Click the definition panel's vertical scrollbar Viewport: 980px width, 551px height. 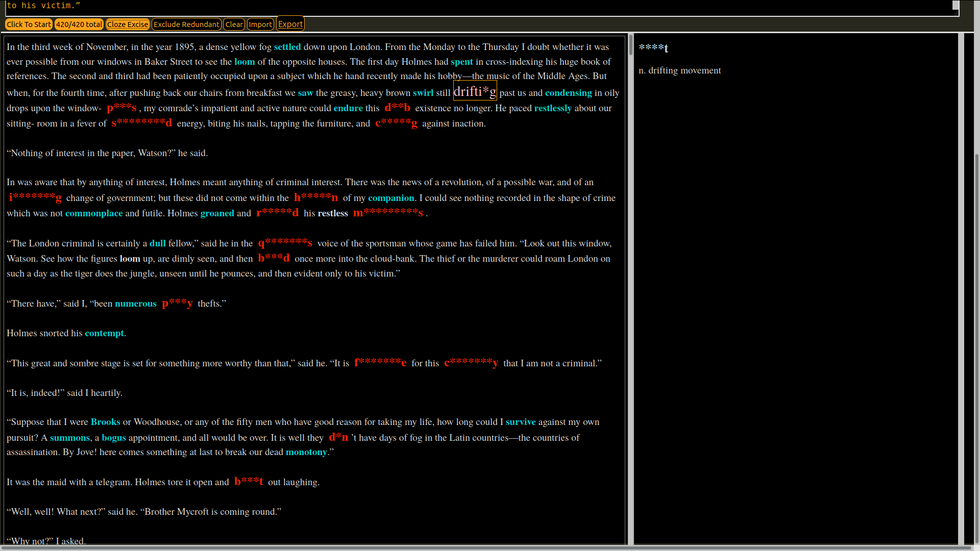coord(961,289)
